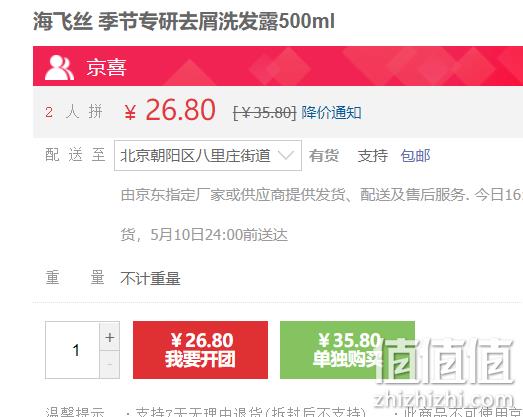This screenshot has height=417, width=523.
Task: Click the 5月10日24:00前送达 delivery estimate text
Action: 219,235
